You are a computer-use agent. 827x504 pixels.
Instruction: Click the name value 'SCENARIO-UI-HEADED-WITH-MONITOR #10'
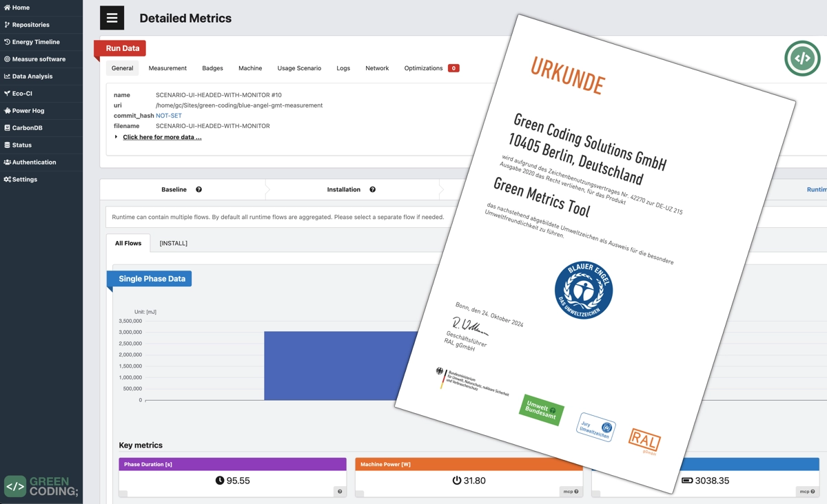(x=218, y=95)
